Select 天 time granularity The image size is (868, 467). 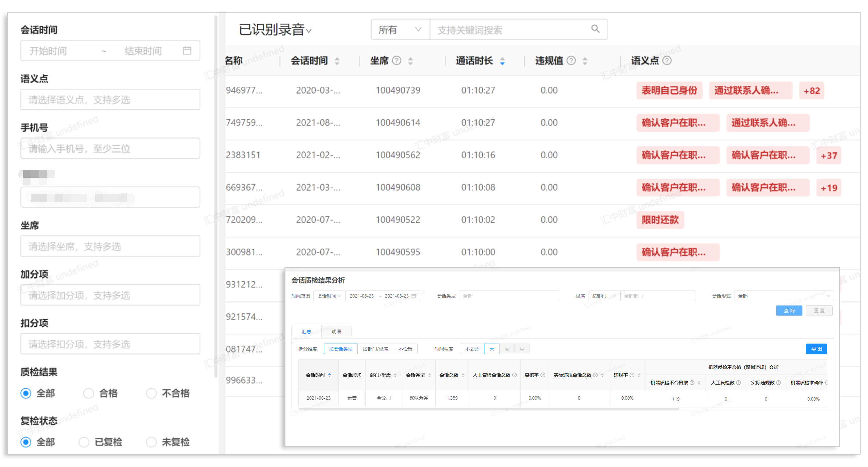pyautogui.click(x=492, y=349)
